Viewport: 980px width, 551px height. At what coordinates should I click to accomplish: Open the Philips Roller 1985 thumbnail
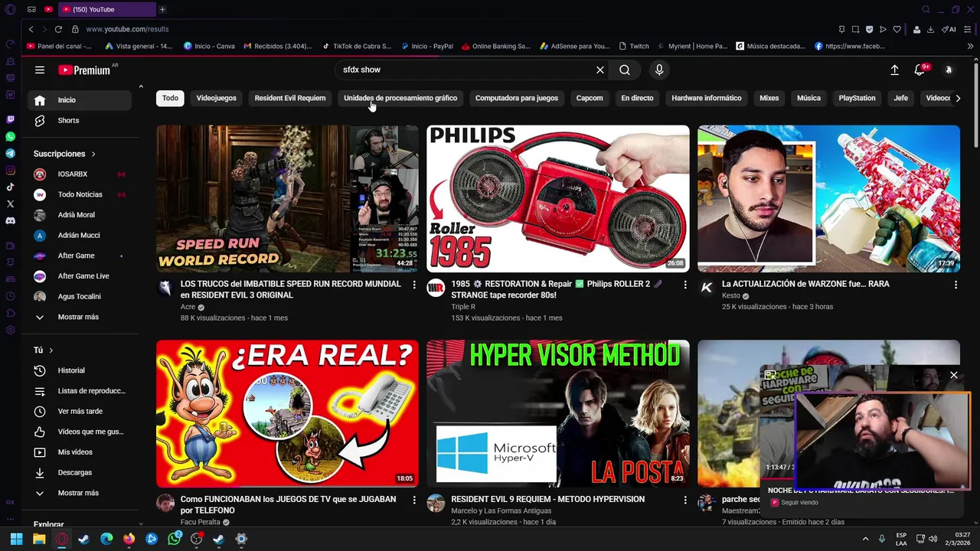tap(558, 199)
